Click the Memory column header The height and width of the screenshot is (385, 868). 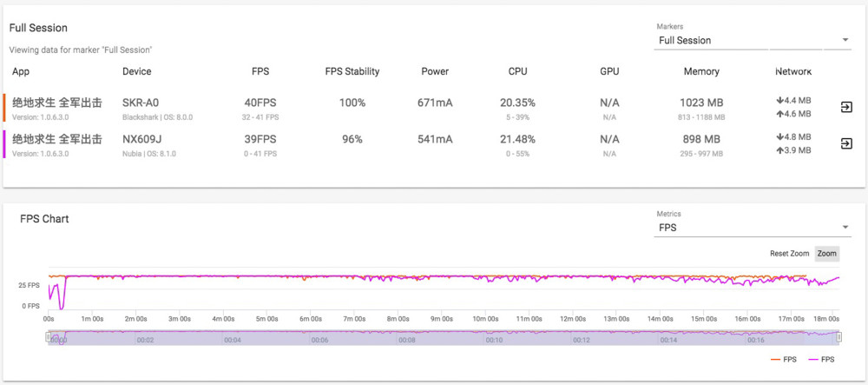(x=701, y=71)
